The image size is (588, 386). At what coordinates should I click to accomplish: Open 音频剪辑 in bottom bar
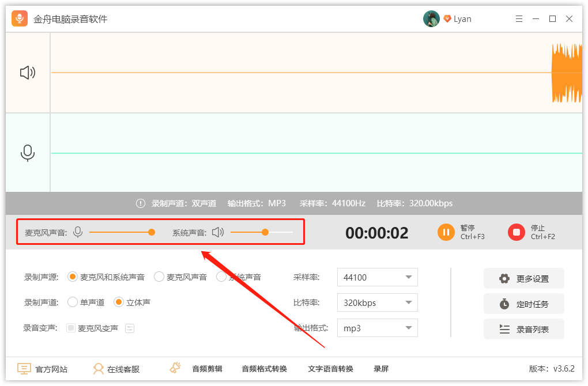207,369
